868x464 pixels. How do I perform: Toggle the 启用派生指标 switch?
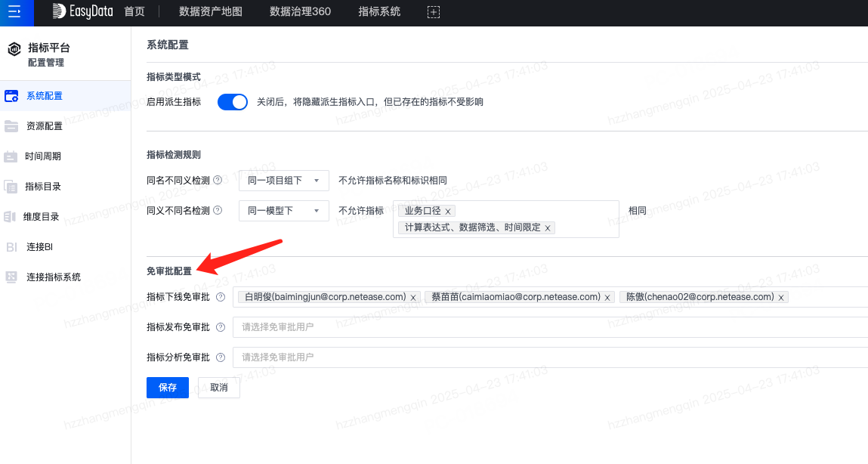click(233, 102)
